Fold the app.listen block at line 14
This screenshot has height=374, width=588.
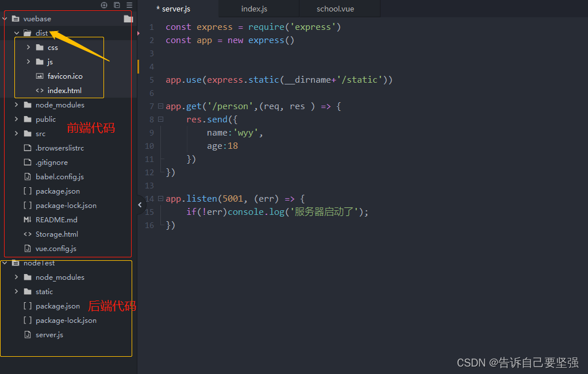[x=160, y=199]
